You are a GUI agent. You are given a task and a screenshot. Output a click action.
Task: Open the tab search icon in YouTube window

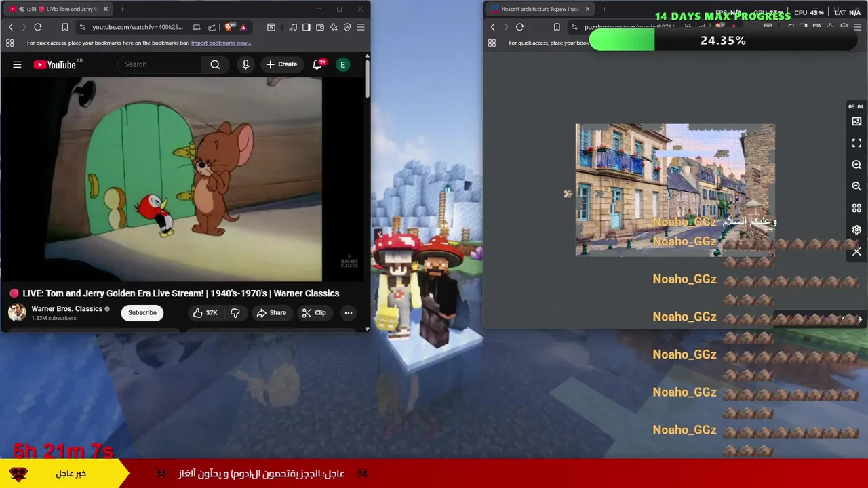point(271,27)
